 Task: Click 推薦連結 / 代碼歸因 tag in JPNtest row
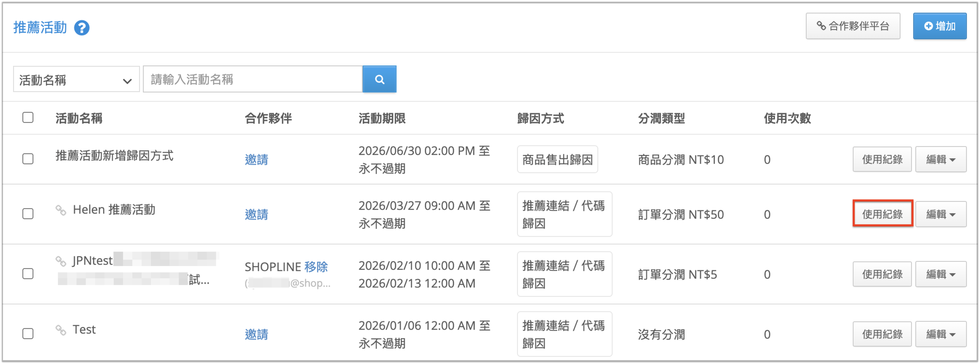point(565,274)
